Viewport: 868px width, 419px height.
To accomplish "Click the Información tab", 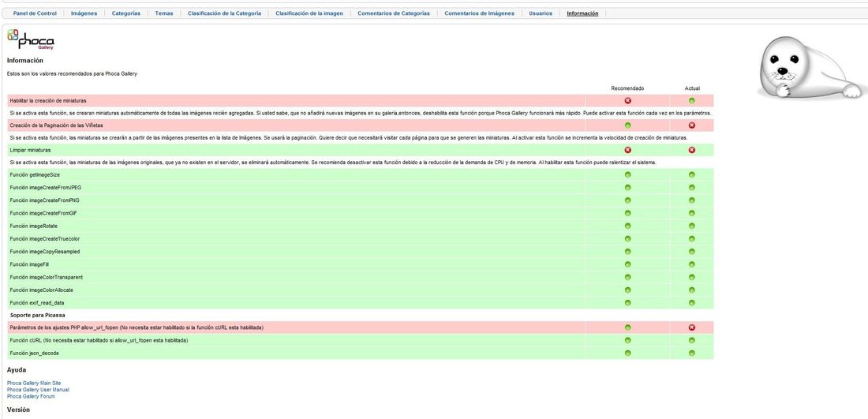I will (582, 13).
